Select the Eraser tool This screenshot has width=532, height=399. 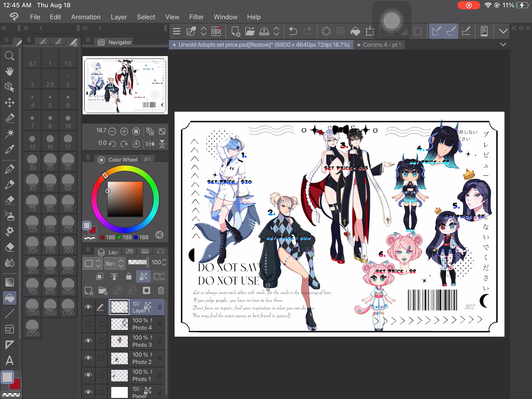(9, 247)
